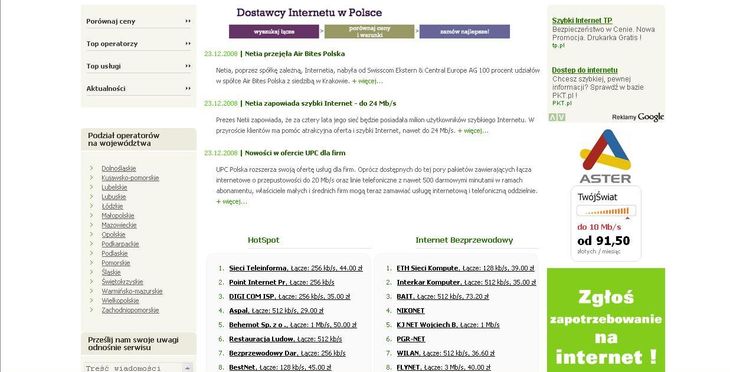This screenshot has width=730, height=372.
Task: Open the green 'Zgłoś zapotrzebowanie na internet' banner
Action: click(606, 320)
